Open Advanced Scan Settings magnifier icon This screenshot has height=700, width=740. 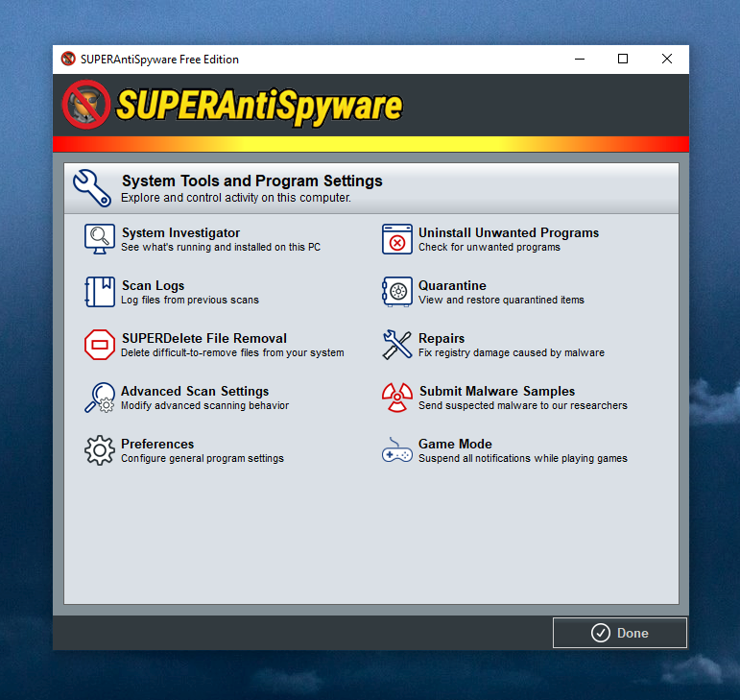tap(100, 398)
